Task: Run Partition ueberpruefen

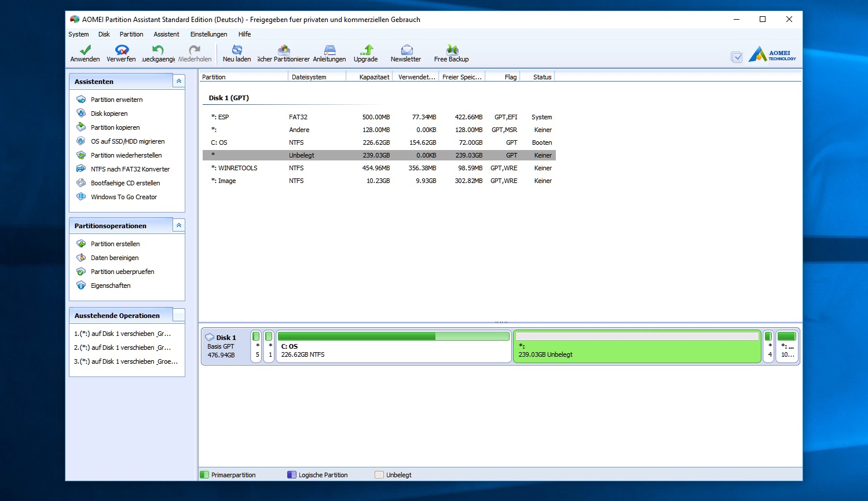Action: pos(122,272)
